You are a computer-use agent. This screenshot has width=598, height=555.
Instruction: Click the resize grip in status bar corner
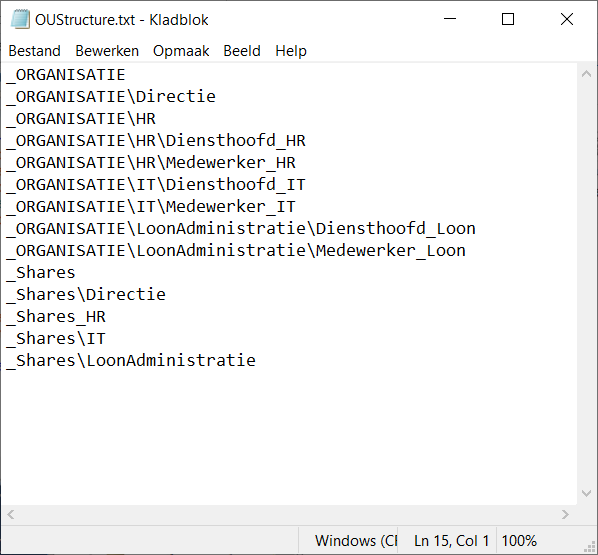590,547
